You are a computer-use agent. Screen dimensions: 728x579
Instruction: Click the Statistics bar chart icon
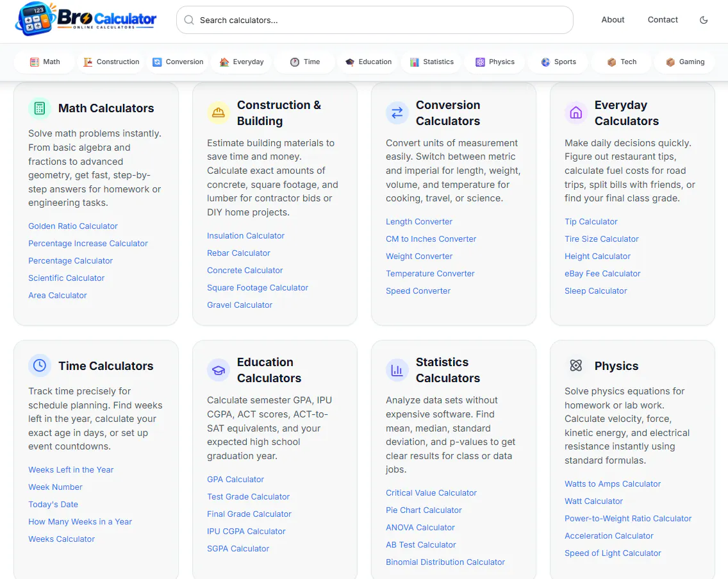click(x=397, y=371)
